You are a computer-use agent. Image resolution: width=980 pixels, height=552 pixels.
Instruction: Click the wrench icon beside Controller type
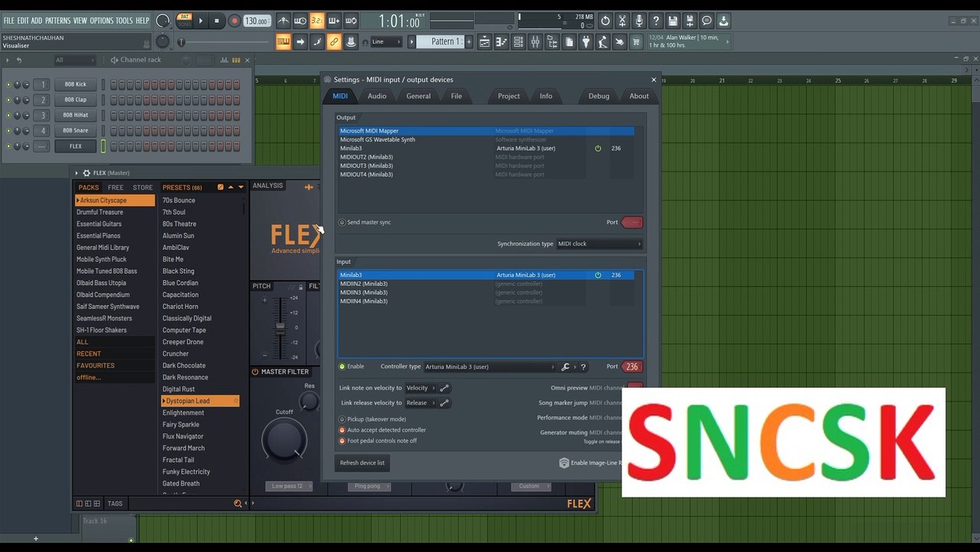565,367
